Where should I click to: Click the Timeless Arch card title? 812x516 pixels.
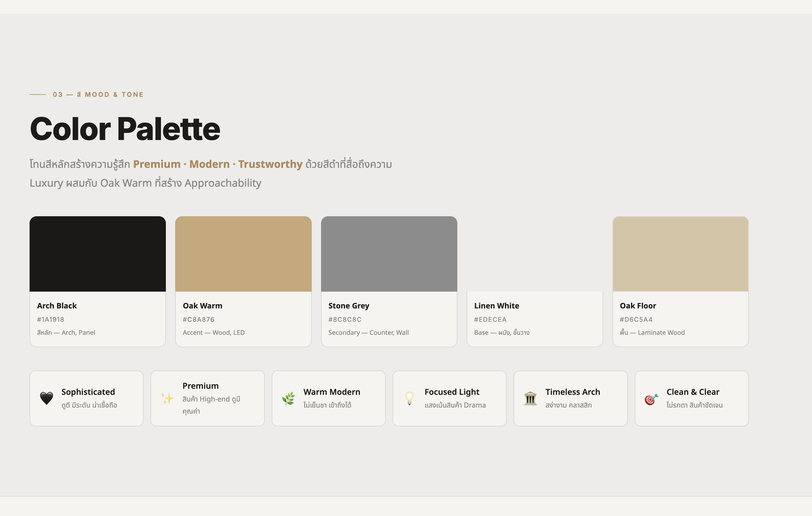(x=572, y=392)
